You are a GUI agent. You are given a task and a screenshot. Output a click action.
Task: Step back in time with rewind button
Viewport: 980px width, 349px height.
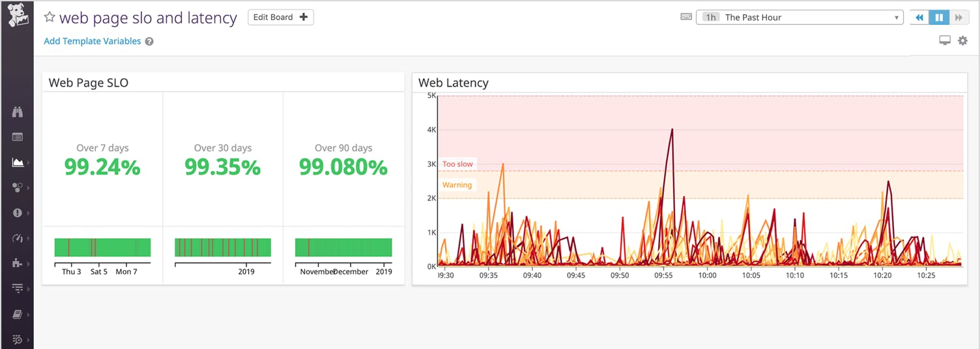coord(919,18)
